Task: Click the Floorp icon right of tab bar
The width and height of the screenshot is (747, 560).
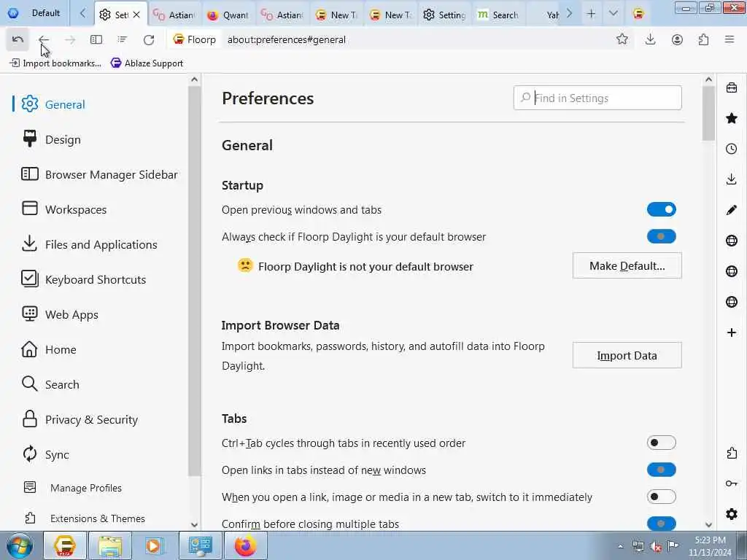Action: pos(638,14)
